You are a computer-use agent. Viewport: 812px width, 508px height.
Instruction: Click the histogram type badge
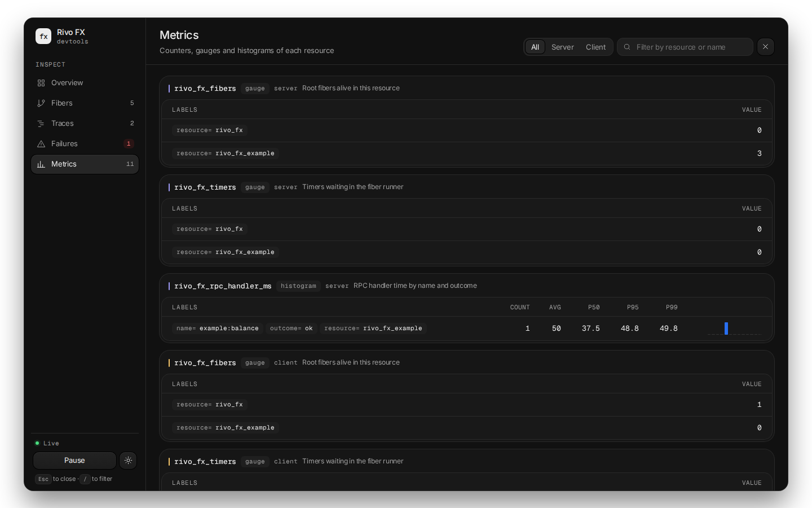[x=298, y=286]
